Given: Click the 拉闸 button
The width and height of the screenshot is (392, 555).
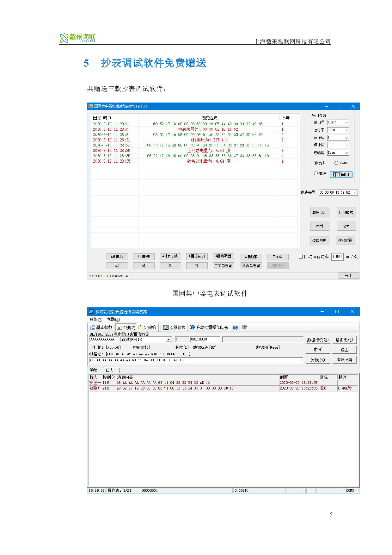Looking at the screenshot, I should [x=346, y=226].
